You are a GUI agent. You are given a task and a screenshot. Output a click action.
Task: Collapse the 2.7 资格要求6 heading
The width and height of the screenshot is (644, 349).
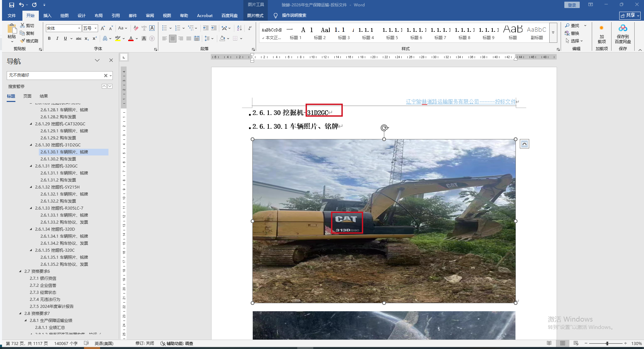click(20, 271)
